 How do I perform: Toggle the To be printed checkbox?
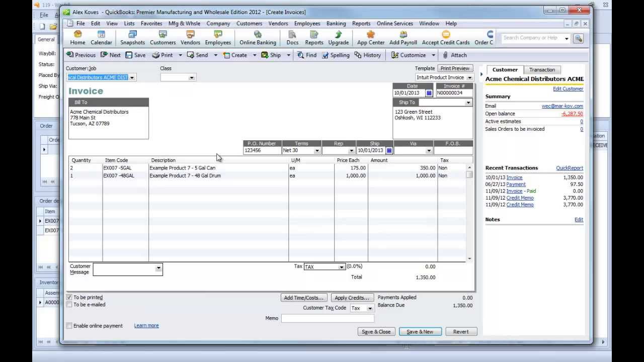pos(69,298)
